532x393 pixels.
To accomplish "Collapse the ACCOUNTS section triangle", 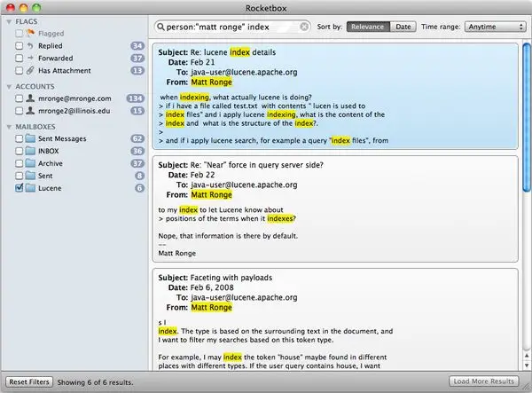I will pyautogui.click(x=9, y=87).
